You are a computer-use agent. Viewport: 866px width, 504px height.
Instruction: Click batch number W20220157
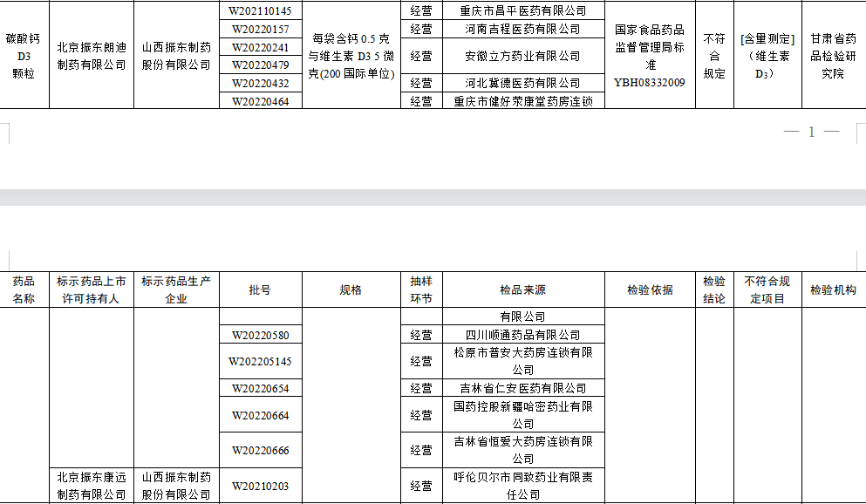point(260,30)
